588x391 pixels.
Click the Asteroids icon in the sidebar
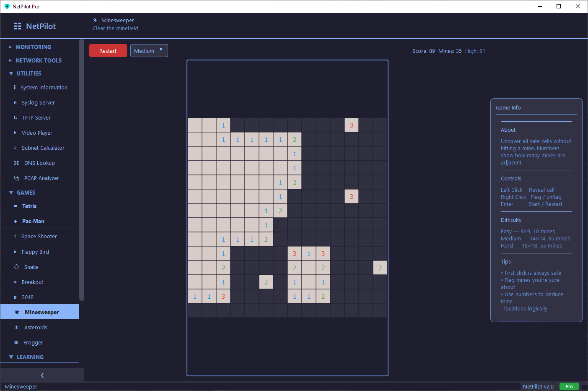pyautogui.click(x=15, y=327)
